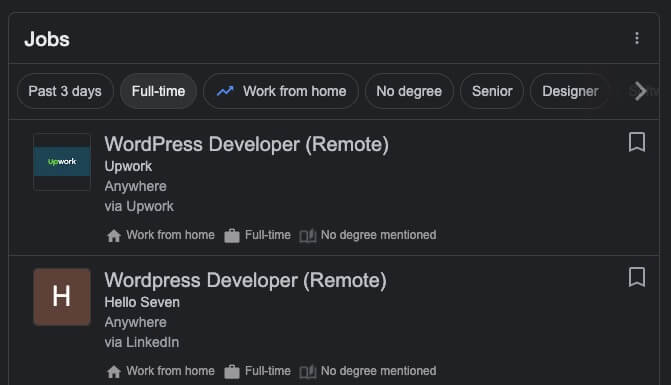Apply the No degree filter
Viewport: 671px width, 385px height.
click(x=409, y=91)
